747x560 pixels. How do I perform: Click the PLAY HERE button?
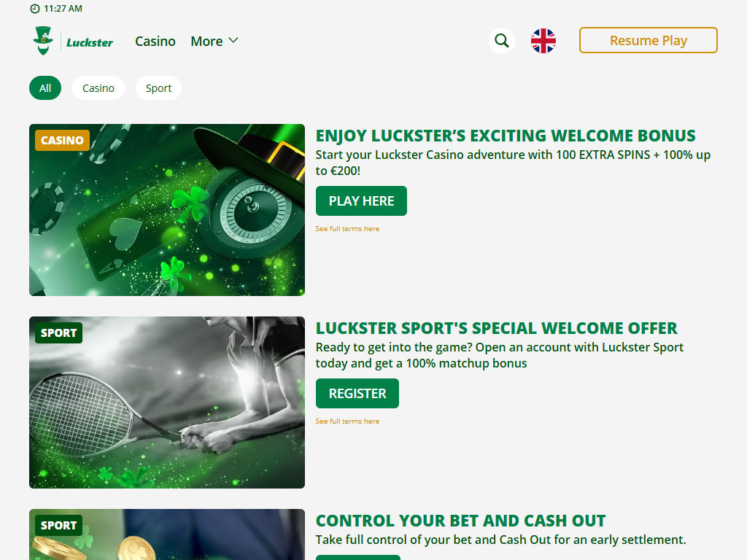click(361, 201)
